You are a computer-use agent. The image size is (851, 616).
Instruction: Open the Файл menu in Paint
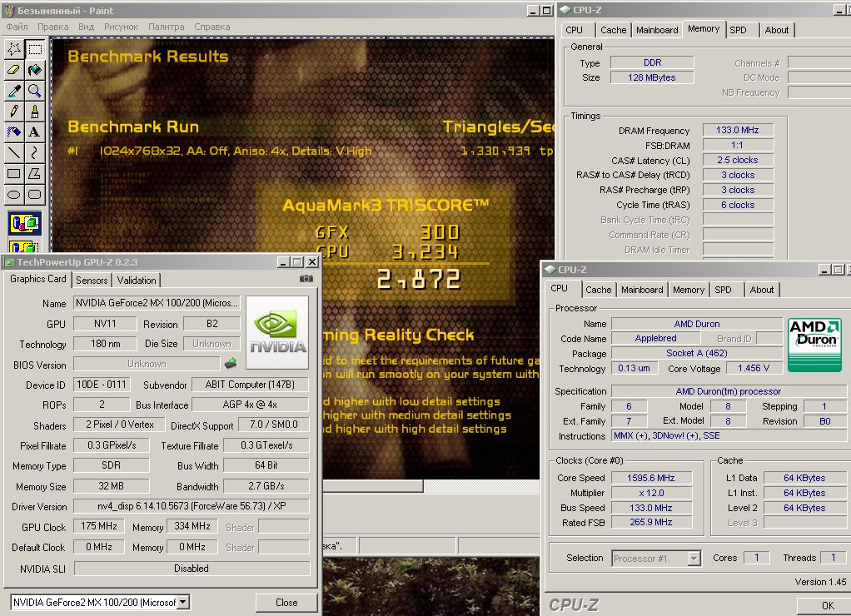pyautogui.click(x=17, y=27)
